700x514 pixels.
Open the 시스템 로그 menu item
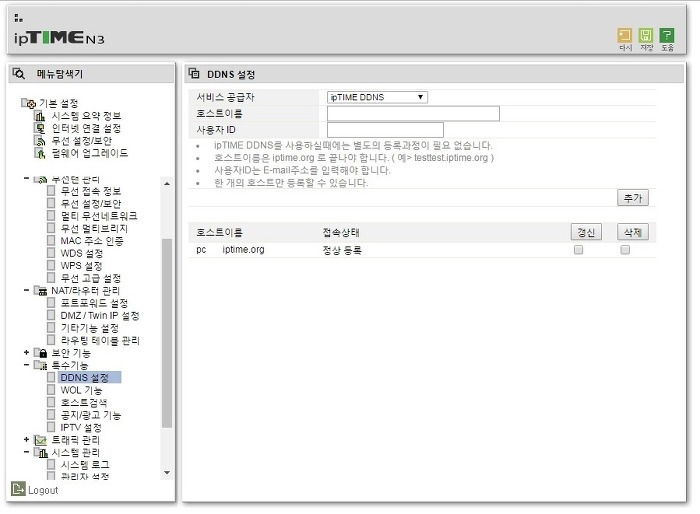[85, 465]
